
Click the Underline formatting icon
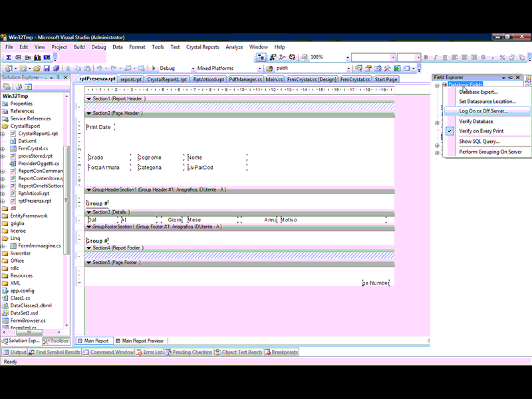(x=445, y=57)
